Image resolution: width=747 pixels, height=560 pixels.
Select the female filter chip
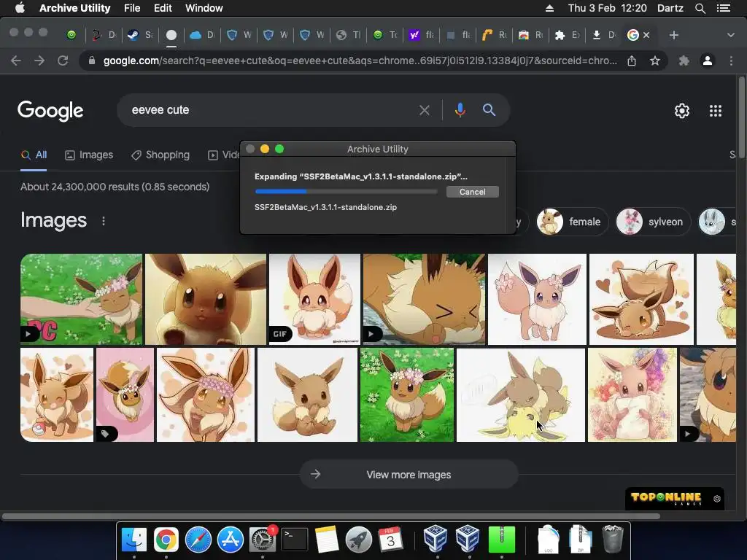[571, 222]
